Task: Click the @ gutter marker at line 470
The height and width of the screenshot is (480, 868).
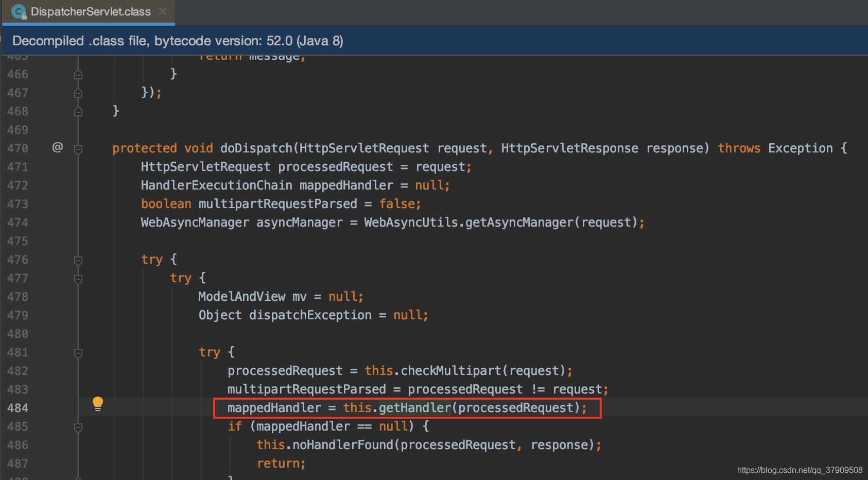Action: coord(58,148)
